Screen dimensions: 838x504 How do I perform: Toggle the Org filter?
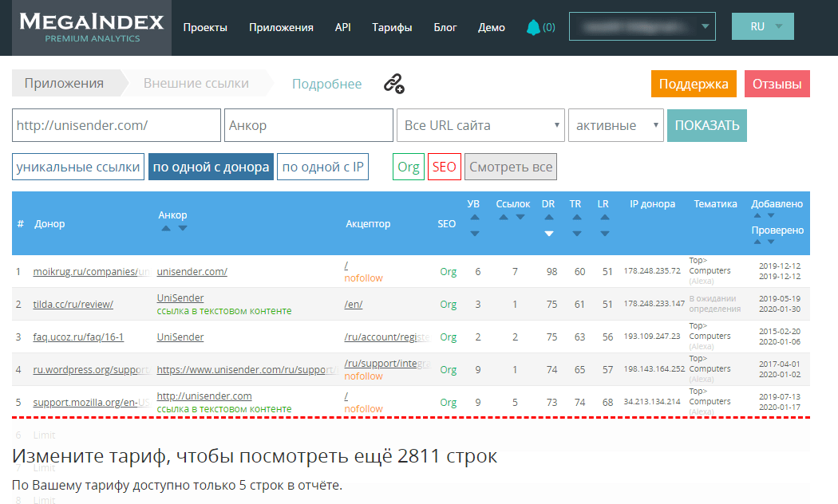pos(409,167)
